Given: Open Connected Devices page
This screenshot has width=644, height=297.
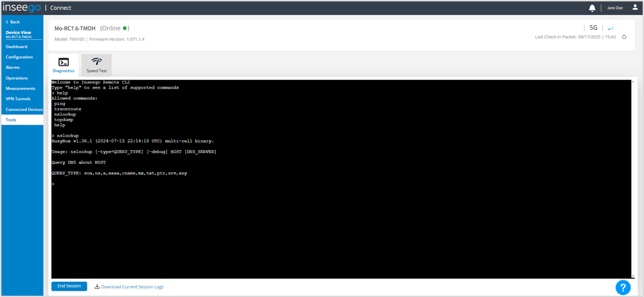Looking at the screenshot, I should point(24,109).
